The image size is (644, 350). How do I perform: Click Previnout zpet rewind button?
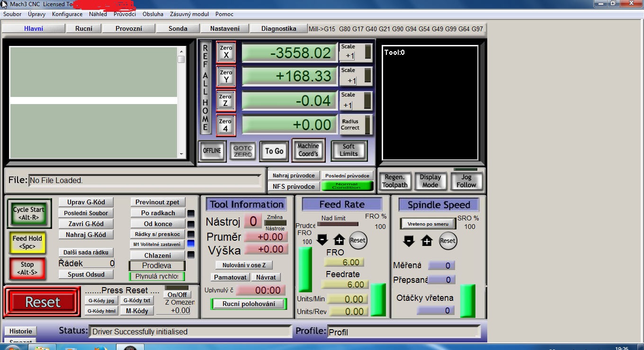pos(157,202)
